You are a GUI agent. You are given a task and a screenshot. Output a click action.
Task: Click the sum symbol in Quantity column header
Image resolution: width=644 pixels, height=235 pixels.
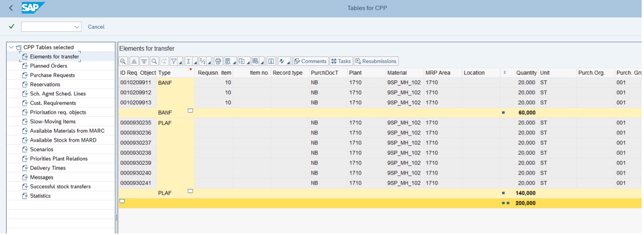(505, 73)
